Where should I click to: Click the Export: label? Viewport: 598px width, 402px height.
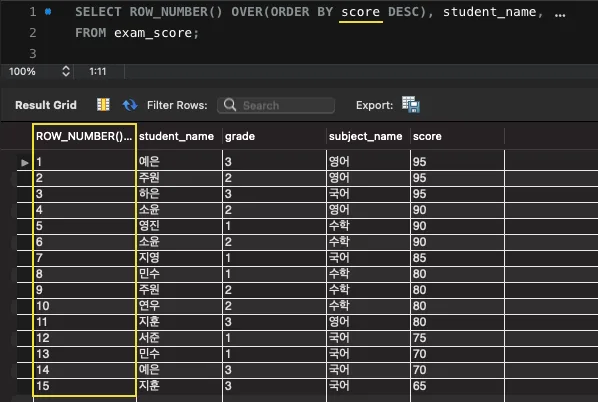click(374, 105)
